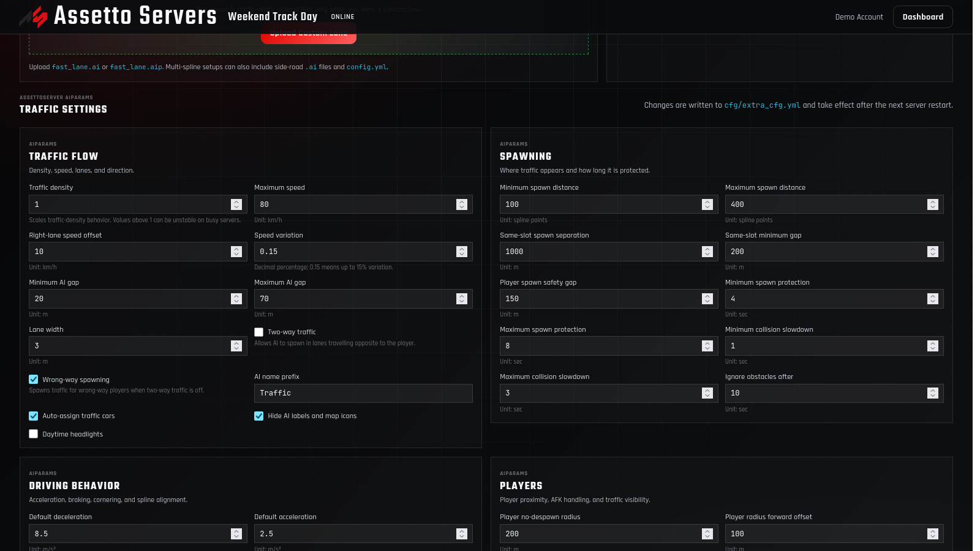This screenshot has width=980, height=551.
Task: Click Speed variation stepper arrows
Action: click(462, 252)
